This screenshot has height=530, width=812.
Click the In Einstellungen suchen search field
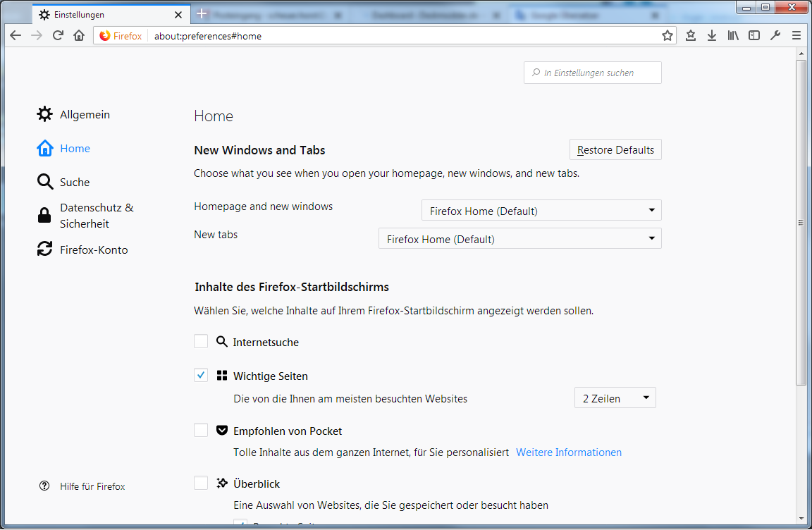(592, 73)
